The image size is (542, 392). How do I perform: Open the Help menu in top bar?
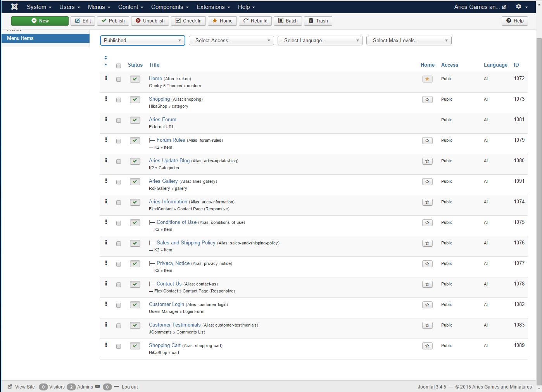[247, 7]
